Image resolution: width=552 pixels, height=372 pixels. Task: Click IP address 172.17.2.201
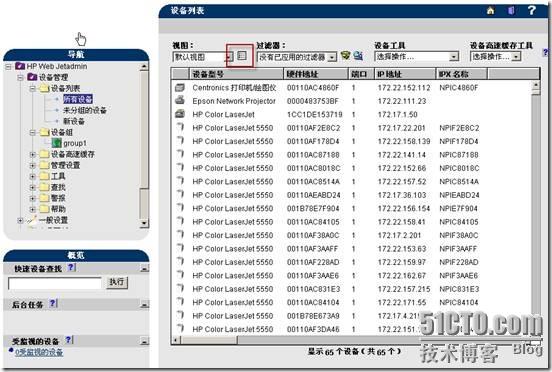coord(399,235)
